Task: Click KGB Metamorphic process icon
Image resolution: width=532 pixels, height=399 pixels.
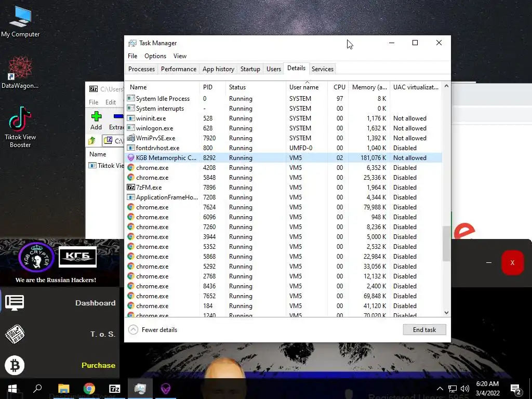Action: click(x=130, y=158)
